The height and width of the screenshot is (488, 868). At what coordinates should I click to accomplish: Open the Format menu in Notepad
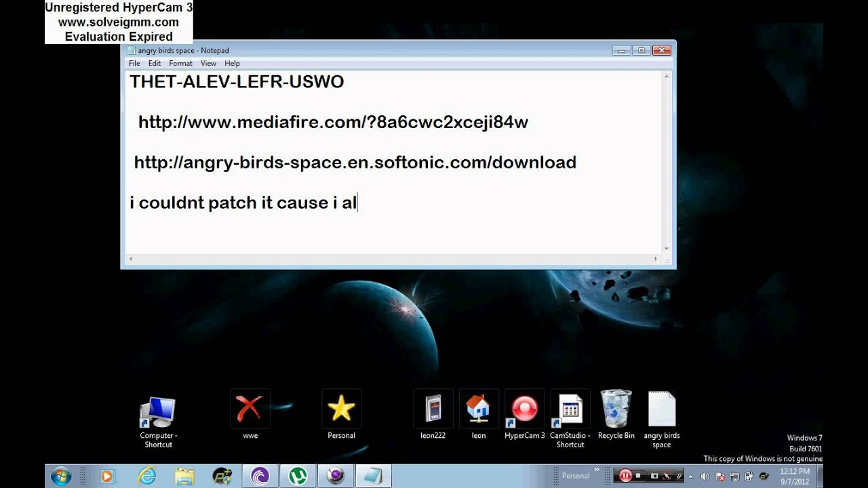180,63
